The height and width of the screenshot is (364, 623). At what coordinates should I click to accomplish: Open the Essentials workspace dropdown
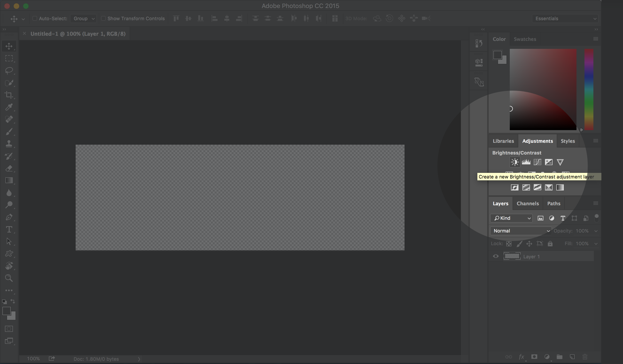(566, 19)
